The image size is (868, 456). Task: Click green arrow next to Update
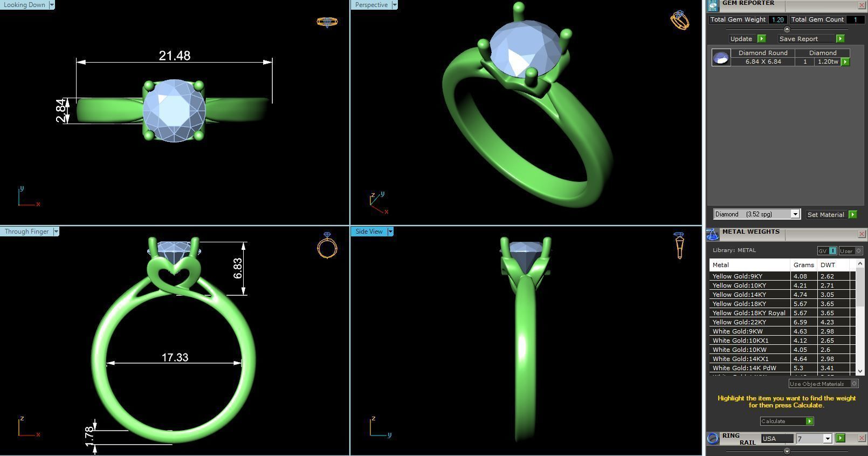761,39
